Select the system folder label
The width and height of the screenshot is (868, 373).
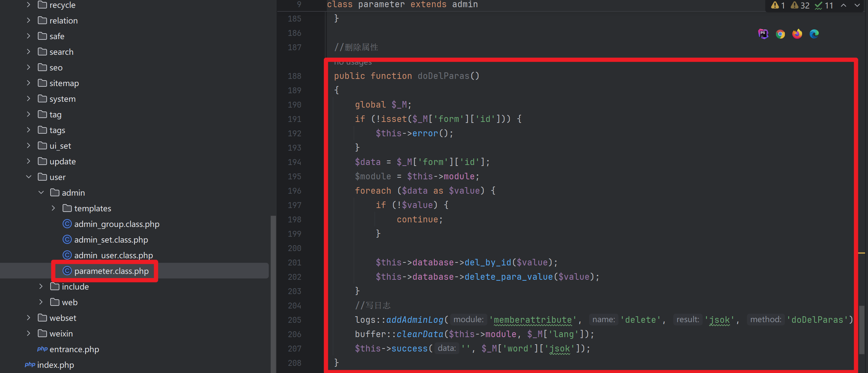coord(62,99)
